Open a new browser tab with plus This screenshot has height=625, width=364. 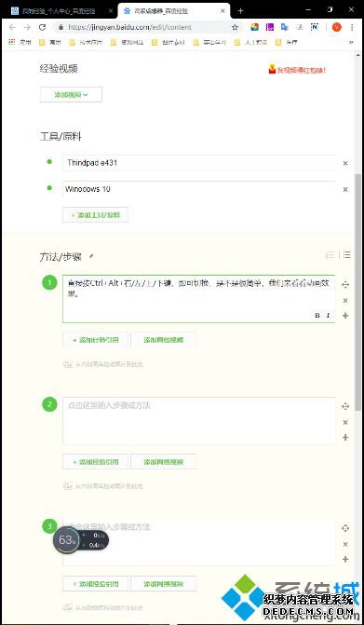click(x=240, y=11)
